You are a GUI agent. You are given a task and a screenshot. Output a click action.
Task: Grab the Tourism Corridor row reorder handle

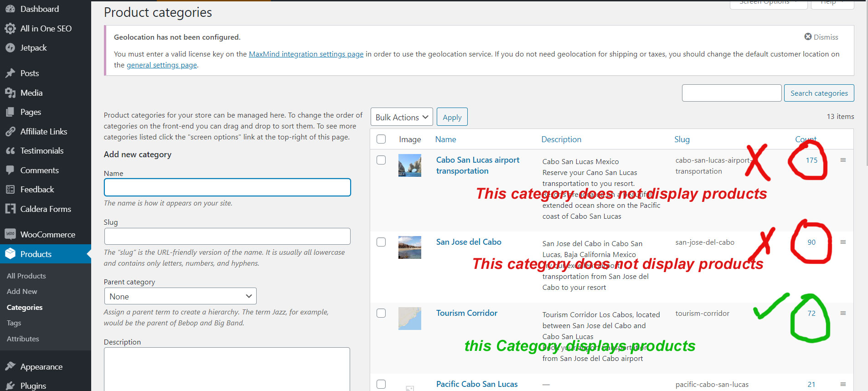coord(843,314)
